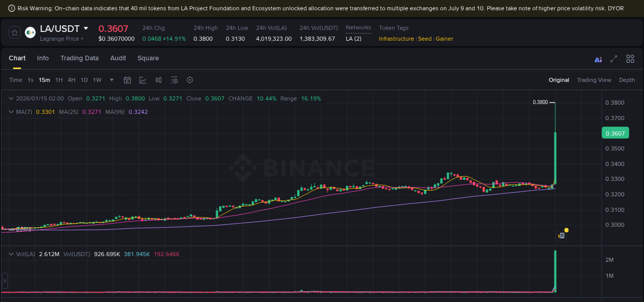Add LA/USDT to favorites with star icon
644x302 pixels.
[x=14, y=32]
